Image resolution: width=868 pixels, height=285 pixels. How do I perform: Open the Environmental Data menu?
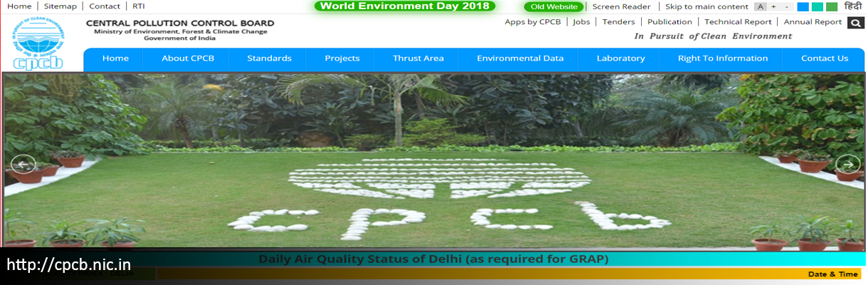click(520, 58)
